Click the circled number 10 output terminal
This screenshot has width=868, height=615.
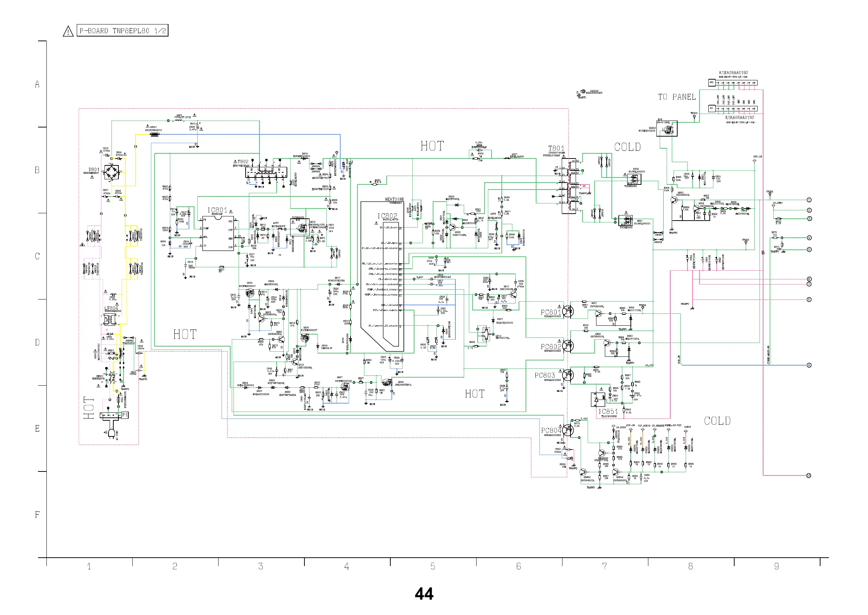[808, 475]
